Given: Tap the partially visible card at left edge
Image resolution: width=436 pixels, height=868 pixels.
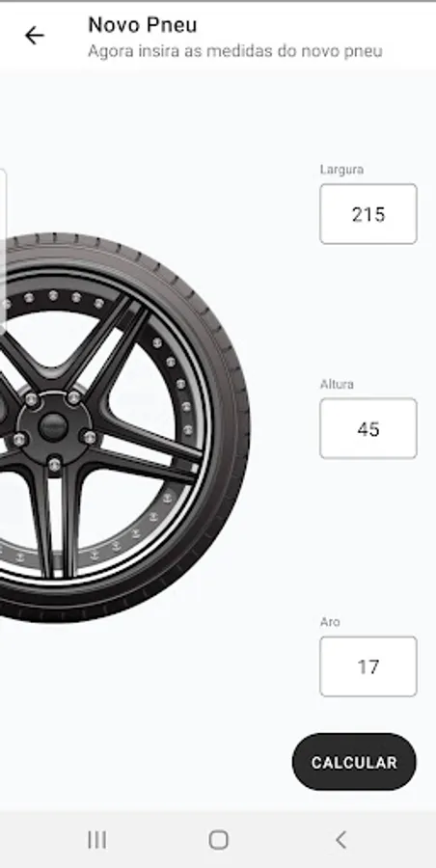Looking at the screenshot, I should coord(3,249).
